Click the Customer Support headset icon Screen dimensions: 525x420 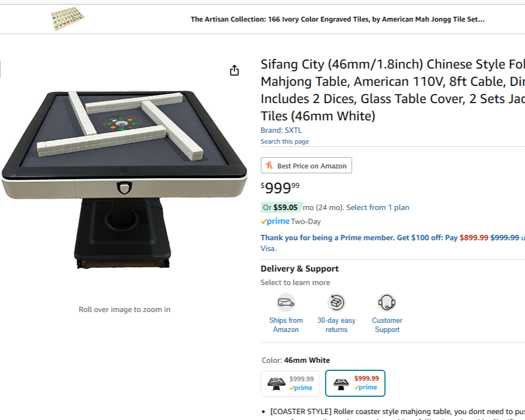click(387, 302)
